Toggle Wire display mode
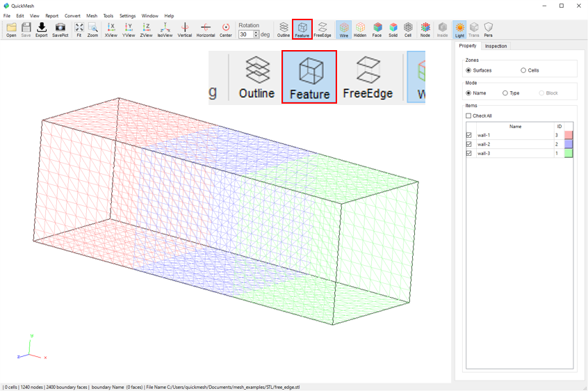 coord(344,30)
